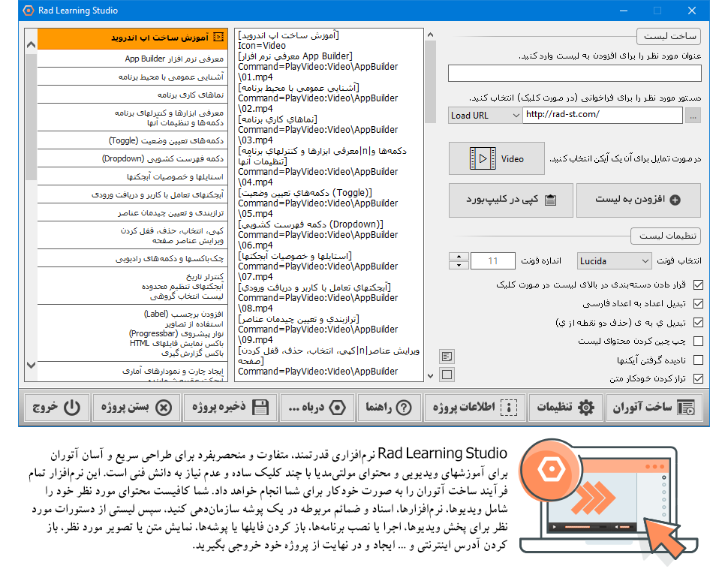This screenshot has width=728, height=572.
Task: Click the up arrow of code box scrollbar
Action: (430, 35)
